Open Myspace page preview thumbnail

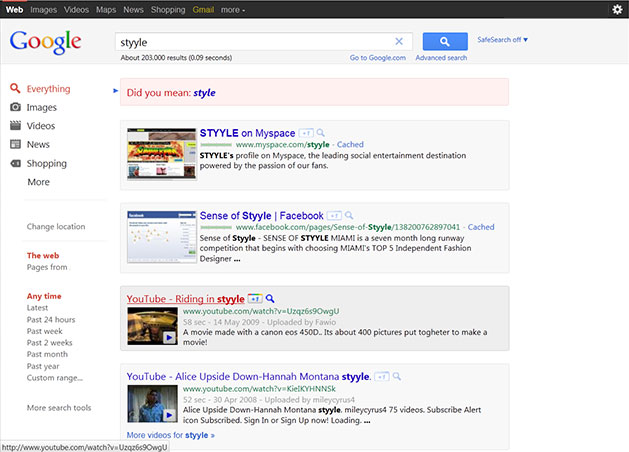click(x=162, y=154)
